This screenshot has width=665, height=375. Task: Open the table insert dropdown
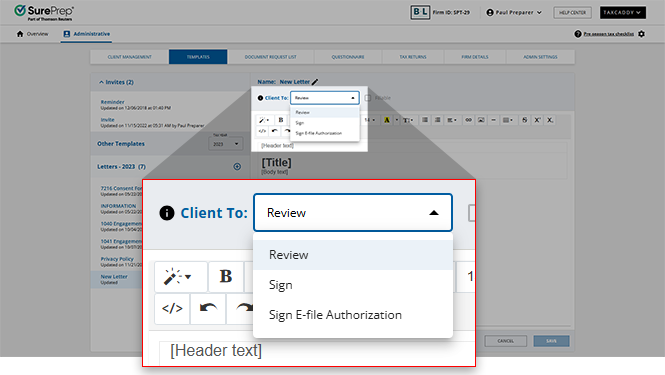[507, 120]
